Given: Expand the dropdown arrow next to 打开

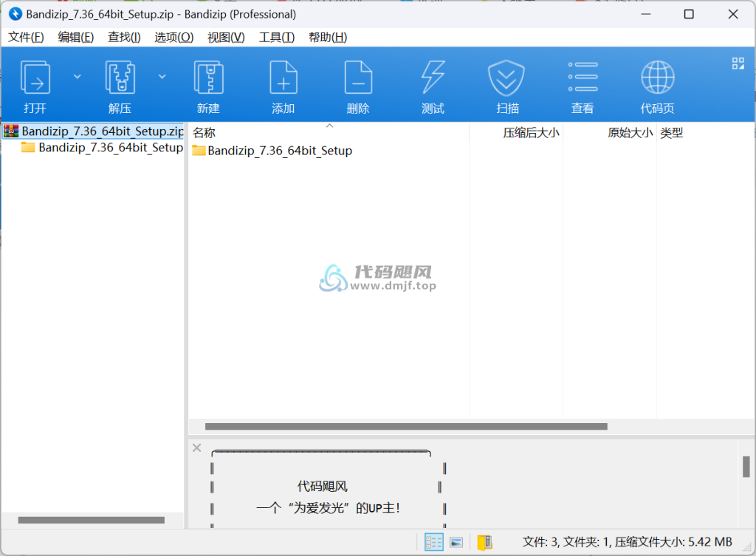Looking at the screenshot, I should (x=77, y=77).
